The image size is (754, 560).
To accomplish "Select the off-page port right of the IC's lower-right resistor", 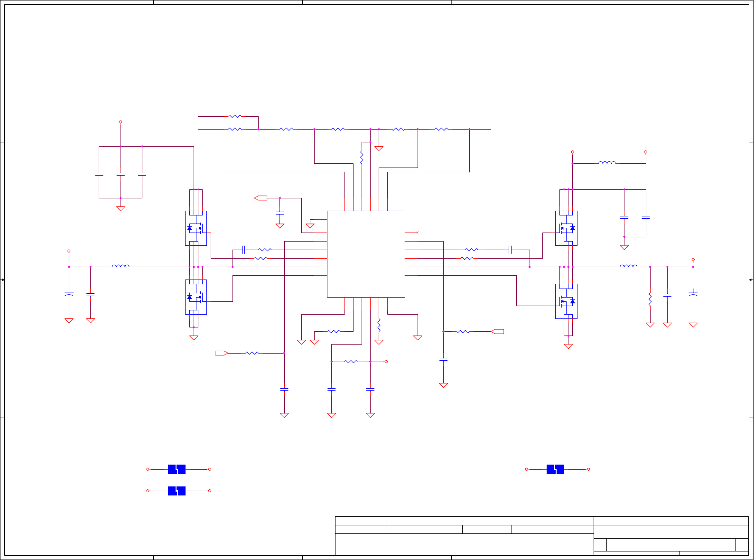I will pos(497,331).
